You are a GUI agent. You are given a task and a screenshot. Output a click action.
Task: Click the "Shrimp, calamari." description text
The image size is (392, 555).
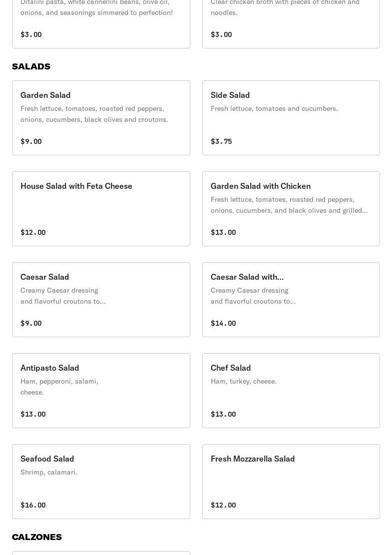tap(49, 472)
